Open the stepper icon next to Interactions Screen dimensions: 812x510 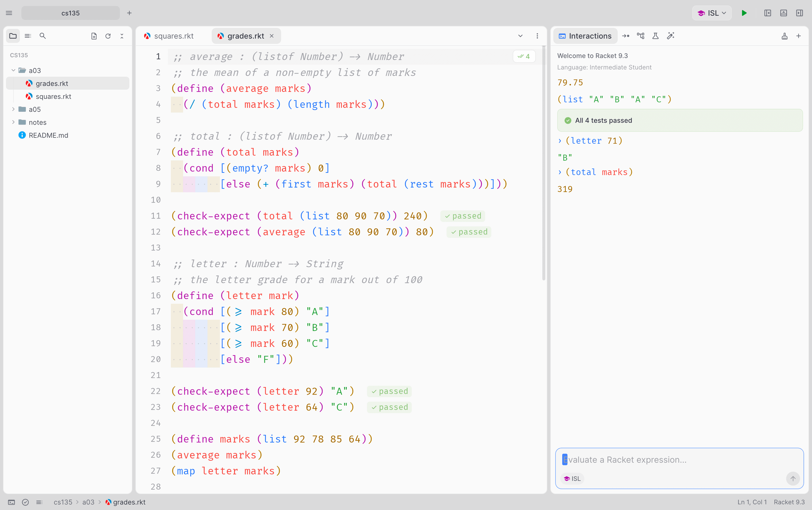(626, 36)
